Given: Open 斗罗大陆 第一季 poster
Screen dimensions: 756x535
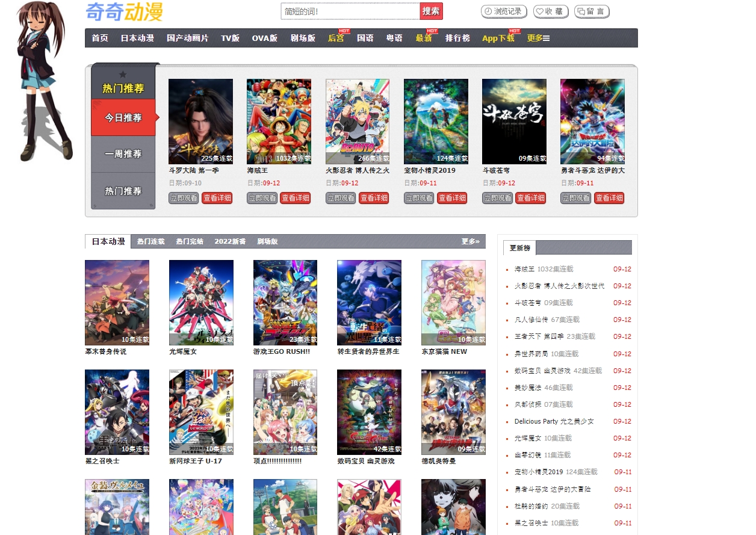Looking at the screenshot, I should point(200,121).
